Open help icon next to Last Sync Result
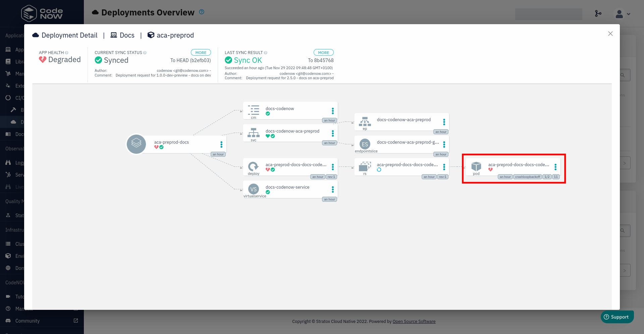This screenshot has width=644, height=334. pyautogui.click(x=266, y=53)
